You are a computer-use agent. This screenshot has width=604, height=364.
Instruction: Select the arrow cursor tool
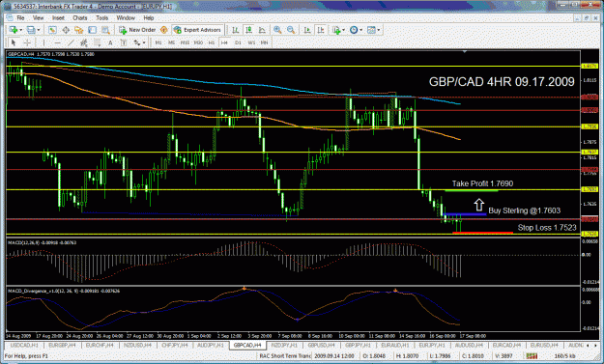(x=14, y=42)
